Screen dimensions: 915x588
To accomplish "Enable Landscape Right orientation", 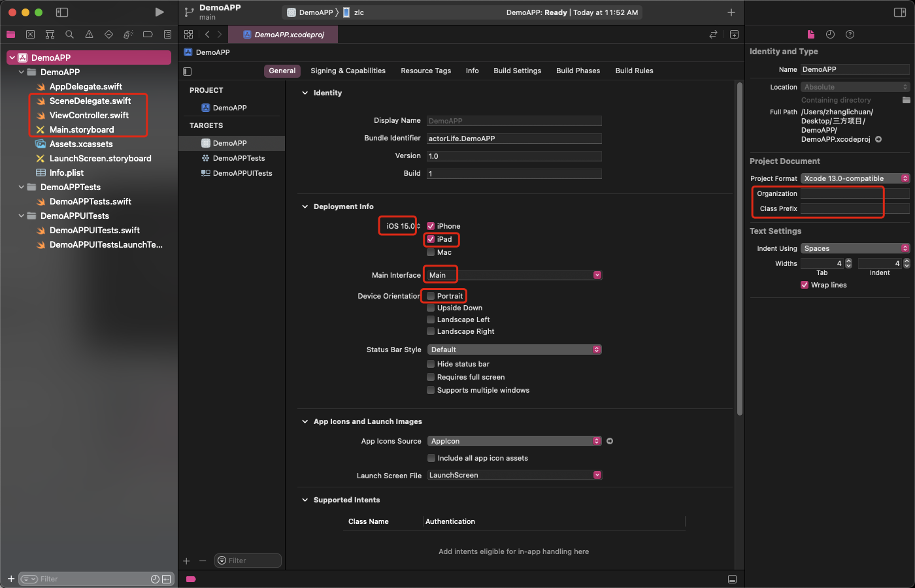I will coord(431,331).
